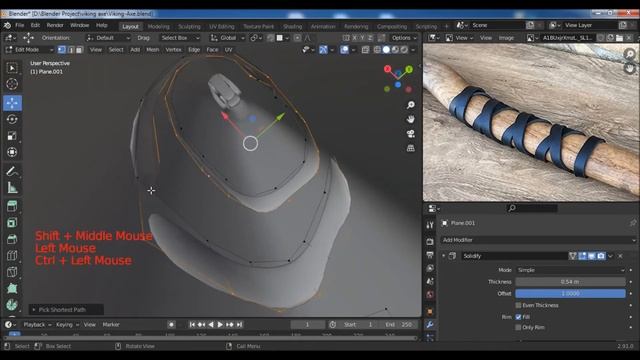Enable the Only Rim checkbox
Image resolution: width=640 pixels, height=360 pixels.
tap(518, 327)
